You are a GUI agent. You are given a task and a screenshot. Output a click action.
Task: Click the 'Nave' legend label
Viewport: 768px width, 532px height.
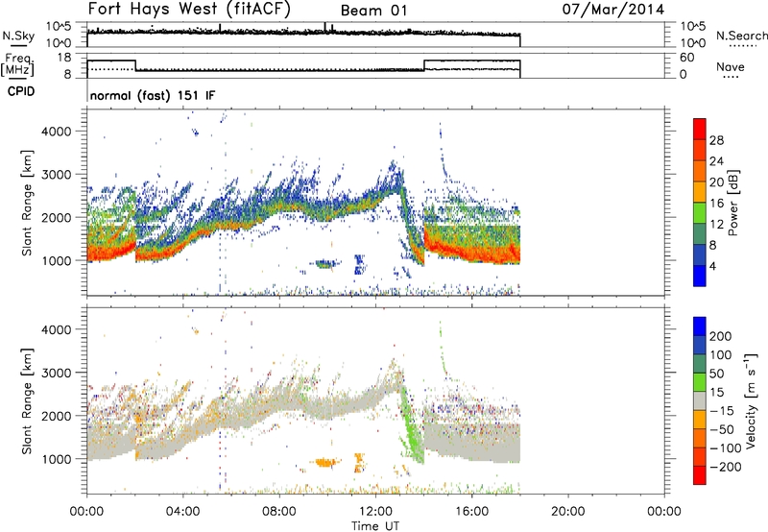click(731, 67)
